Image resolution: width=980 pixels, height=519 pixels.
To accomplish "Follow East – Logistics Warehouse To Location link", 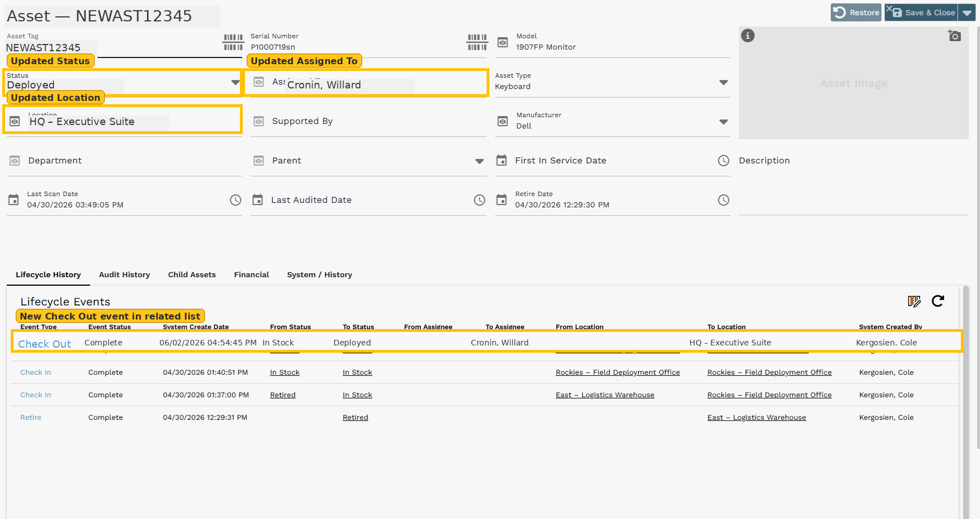I will pos(756,418).
